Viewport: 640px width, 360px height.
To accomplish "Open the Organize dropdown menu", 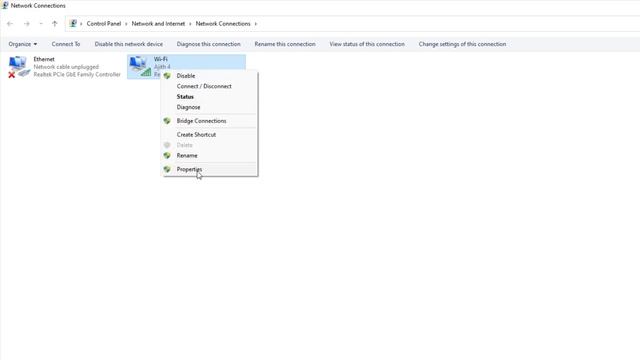I will coord(23,44).
